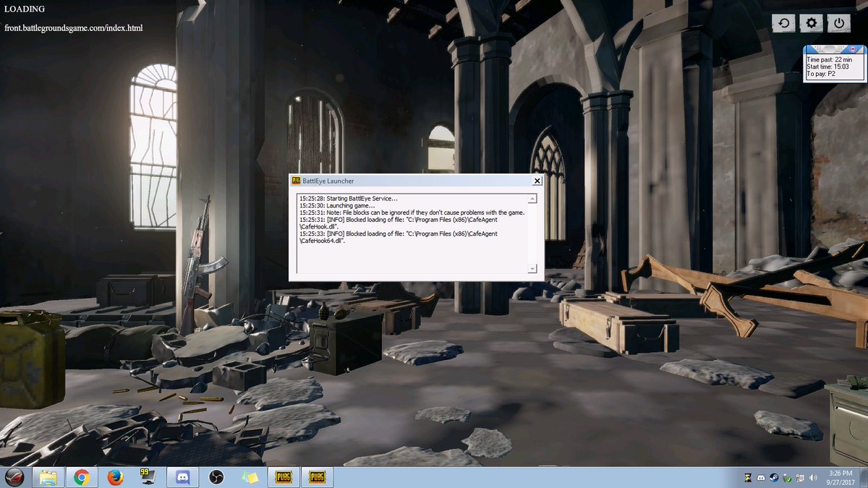Click the "To pay: P2" text
Image resolution: width=868 pixels, height=488 pixels.
[821, 74]
